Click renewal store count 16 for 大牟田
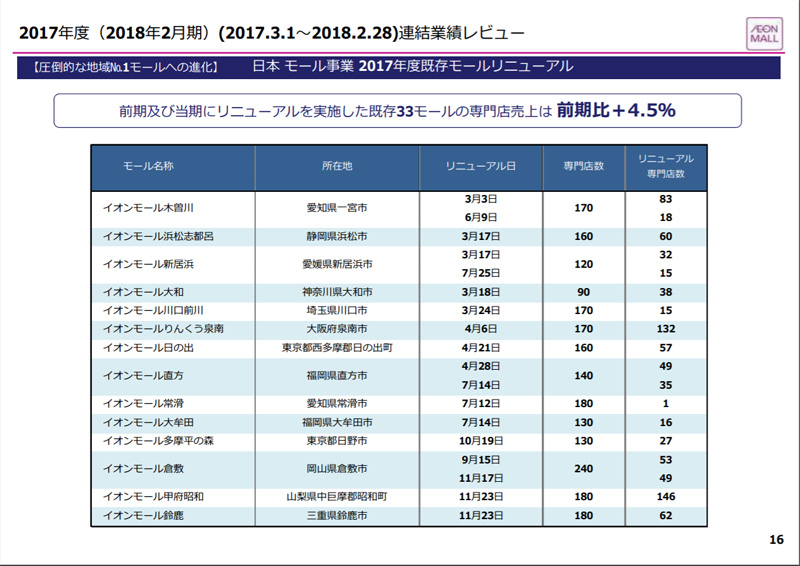The width and height of the screenshot is (800, 566). pyautogui.click(x=665, y=422)
